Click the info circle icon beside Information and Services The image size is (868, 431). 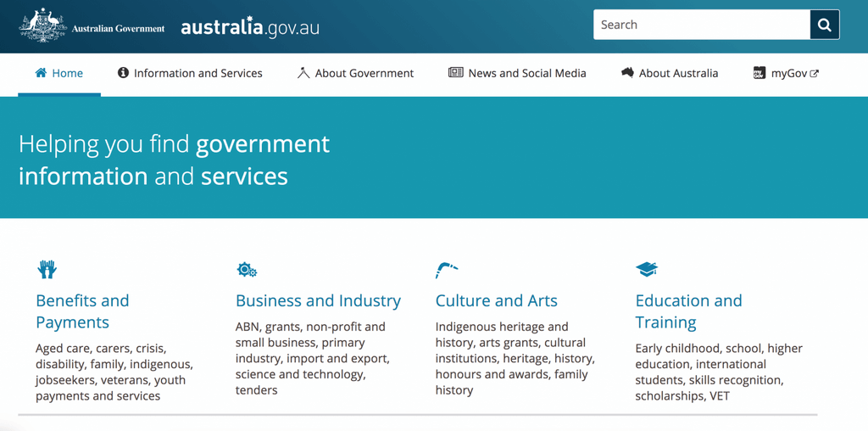pyautogui.click(x=123, y=73)
